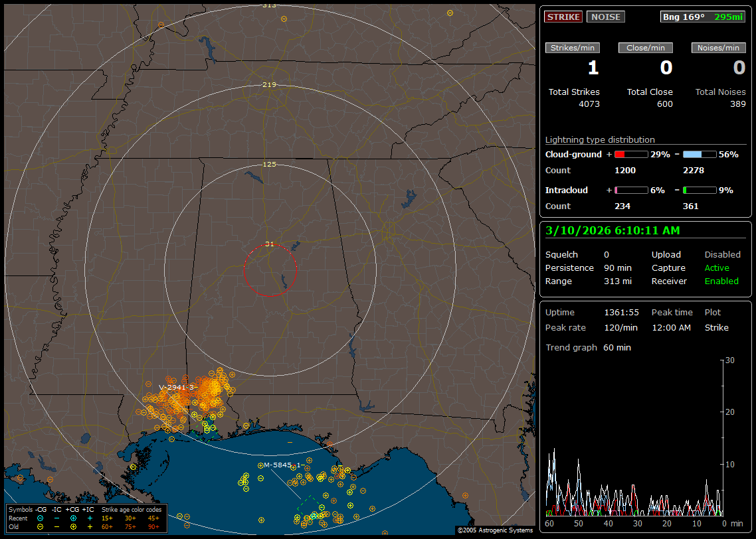Click the STRIKE indicator button
This screenshot has width=756, height=539.
pos(563,17)
